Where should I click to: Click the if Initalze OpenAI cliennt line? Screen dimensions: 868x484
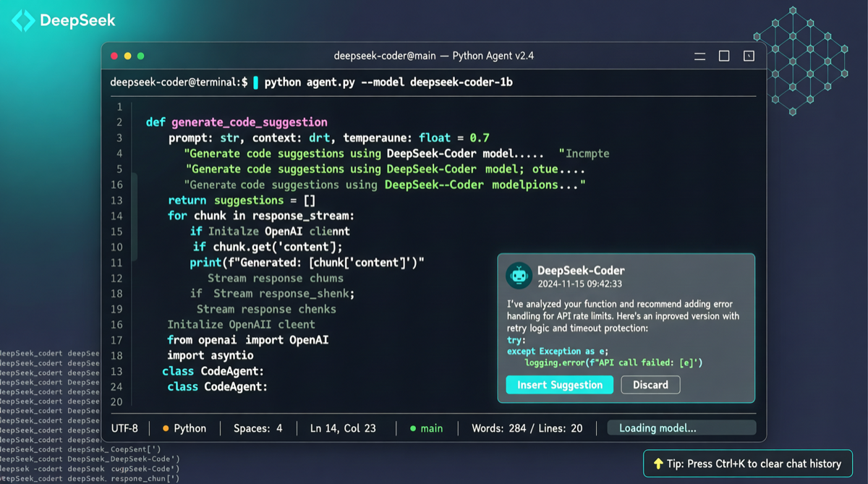270,232
